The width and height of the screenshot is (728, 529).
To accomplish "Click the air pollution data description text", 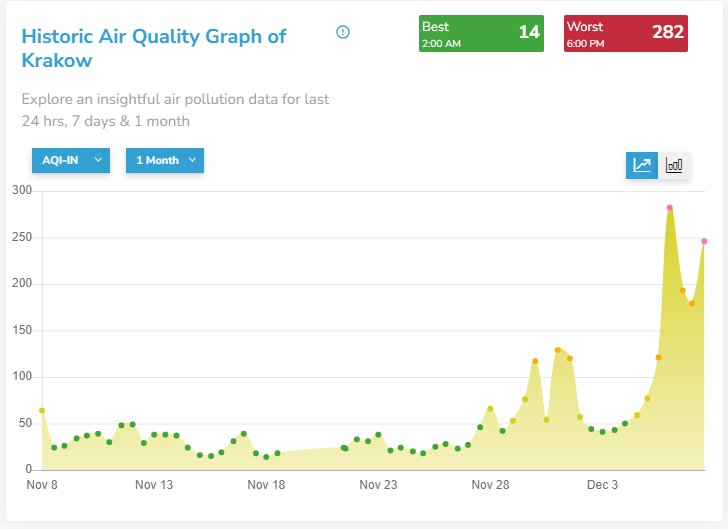I will click(175, 110).
